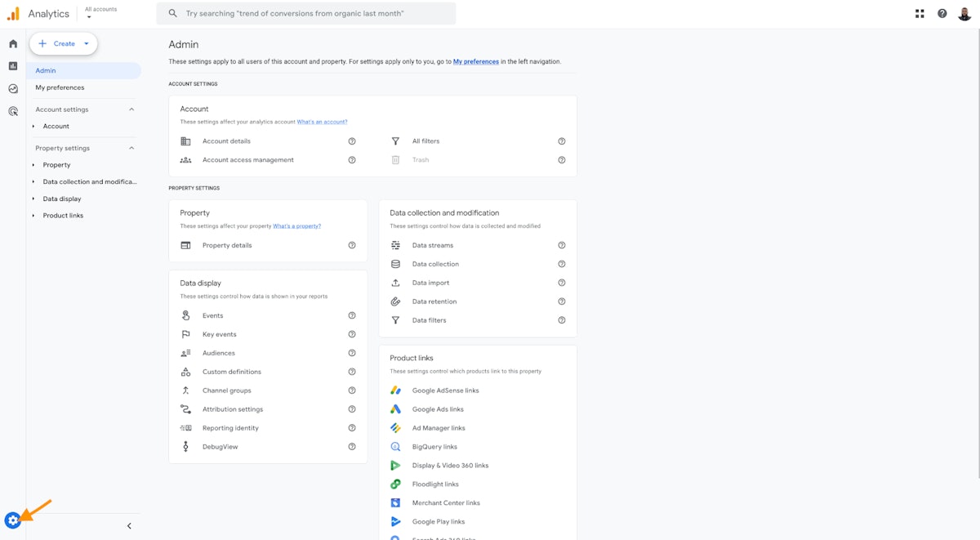Viewport: 980px width, 540px height.
Task: Click help icon next to Key events
Action: click(352, 334)
